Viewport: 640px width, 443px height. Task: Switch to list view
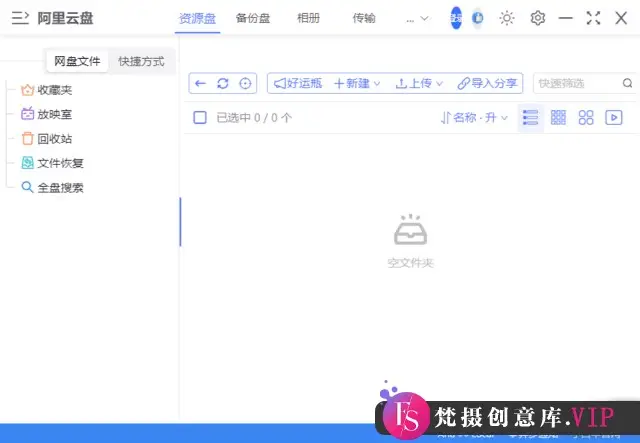pyautogui.click(x=531, y=118)
